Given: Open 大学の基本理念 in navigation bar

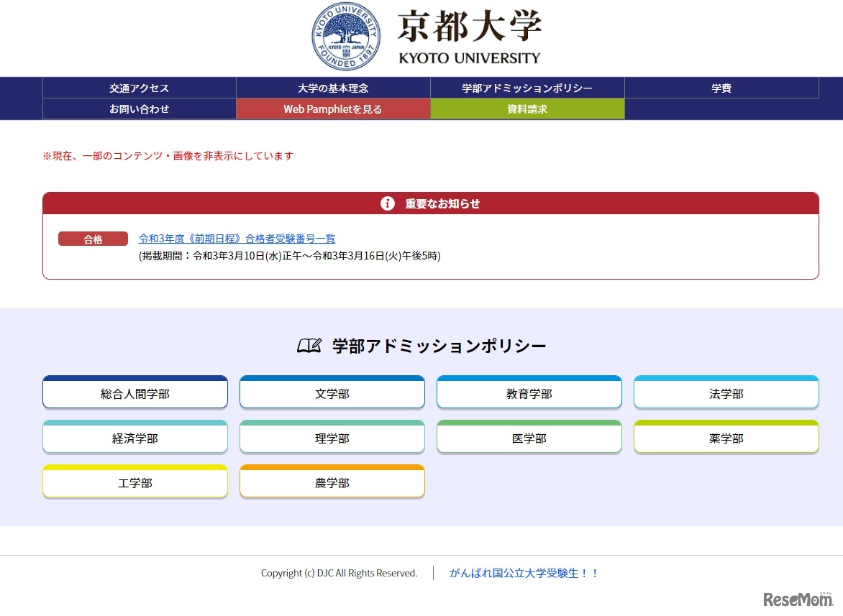Looking at the screenshot, I should tap(333, 88).
